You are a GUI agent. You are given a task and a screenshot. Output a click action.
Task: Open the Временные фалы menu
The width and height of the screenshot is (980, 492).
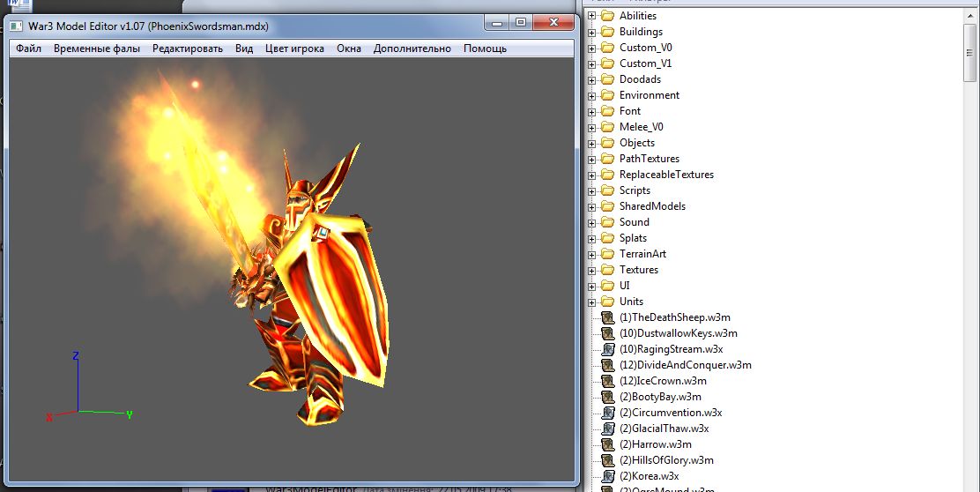(97, 48)
